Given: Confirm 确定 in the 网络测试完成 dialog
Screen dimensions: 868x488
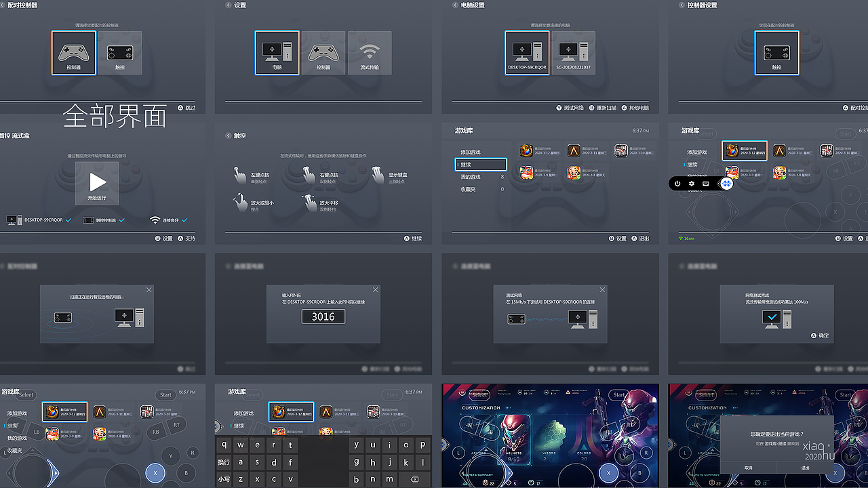Looking at the screenshot, I should tap(820, 335).
